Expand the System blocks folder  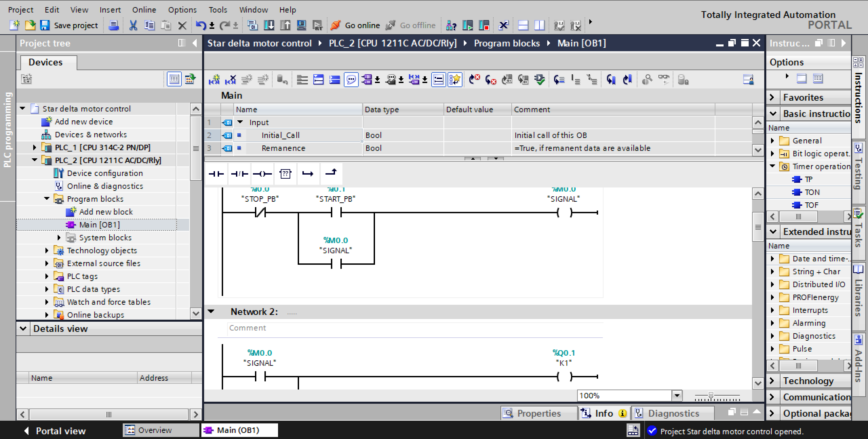tap(59, 238)
